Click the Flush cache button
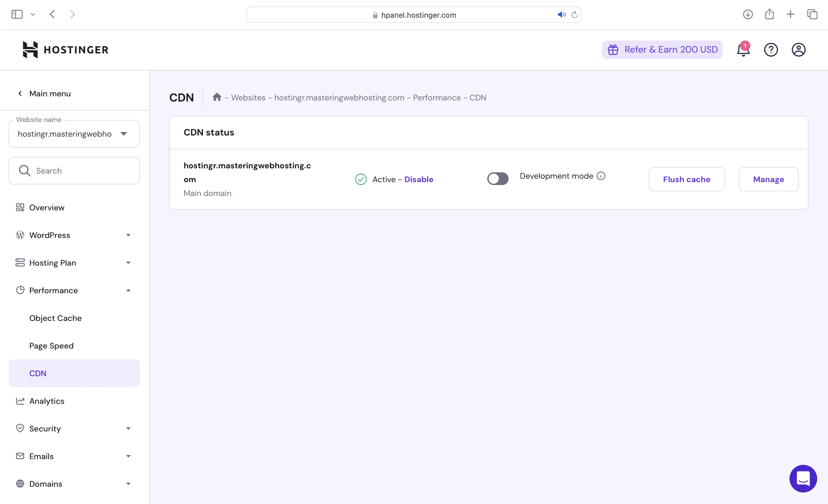This screenshot has width=828, height=504. [x=686, y=179]
